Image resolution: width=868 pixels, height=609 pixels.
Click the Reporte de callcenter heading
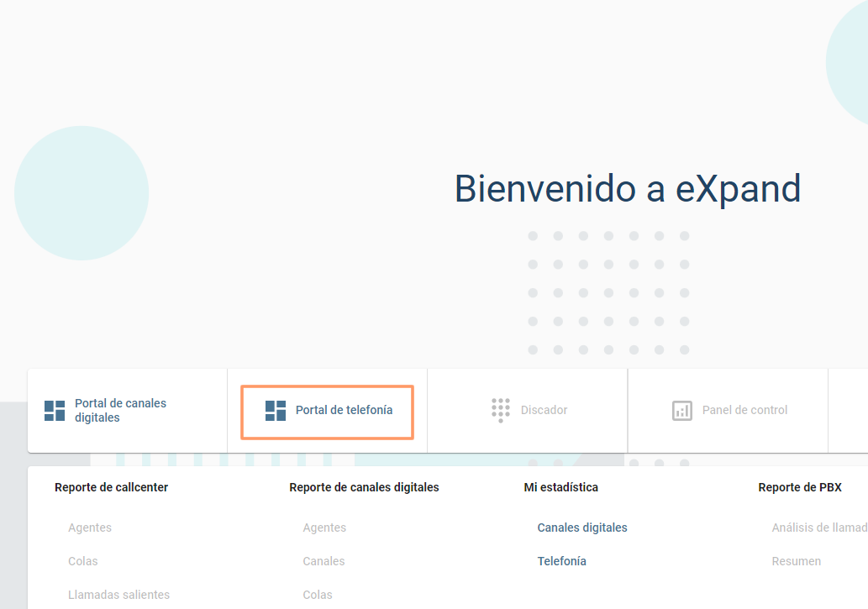point(111,487)
